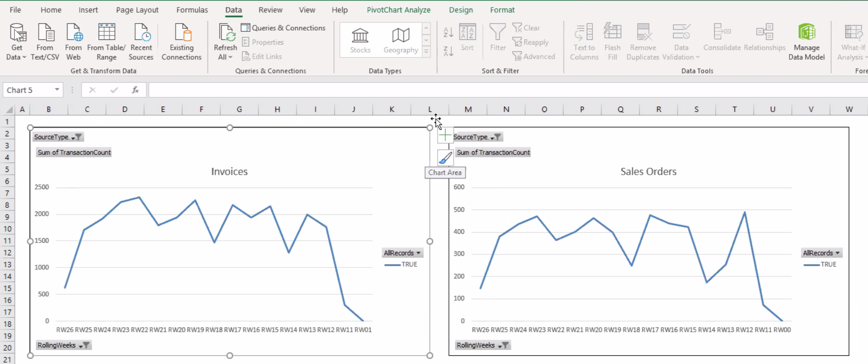Select TRUE legend entry in Sales Orders chart

tap(820, 265)
